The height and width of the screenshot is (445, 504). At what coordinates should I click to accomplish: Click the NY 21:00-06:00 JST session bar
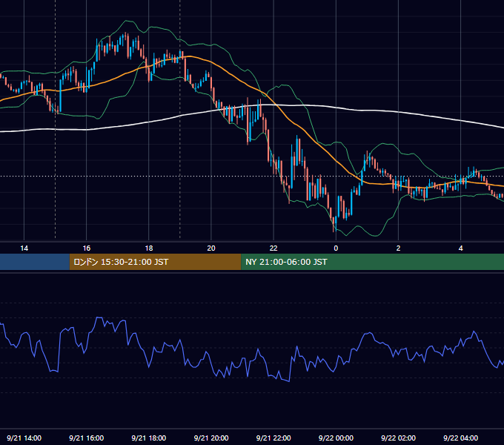[373, 262]
